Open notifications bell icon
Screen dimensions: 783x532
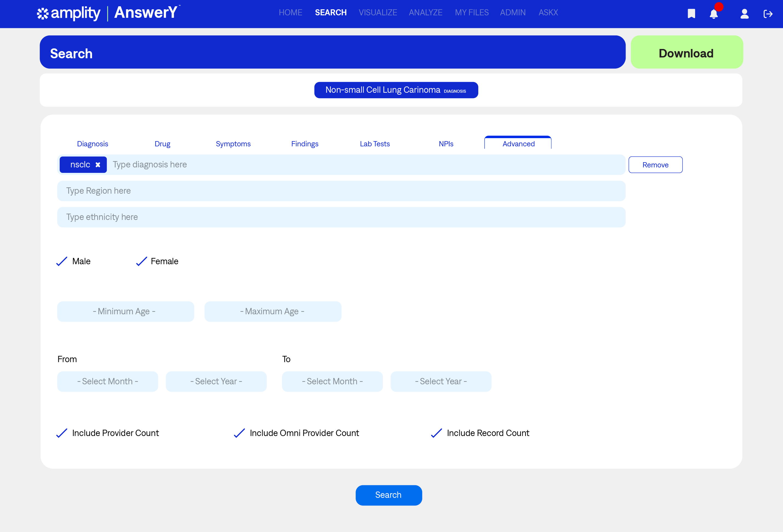(x=713, y=14)
